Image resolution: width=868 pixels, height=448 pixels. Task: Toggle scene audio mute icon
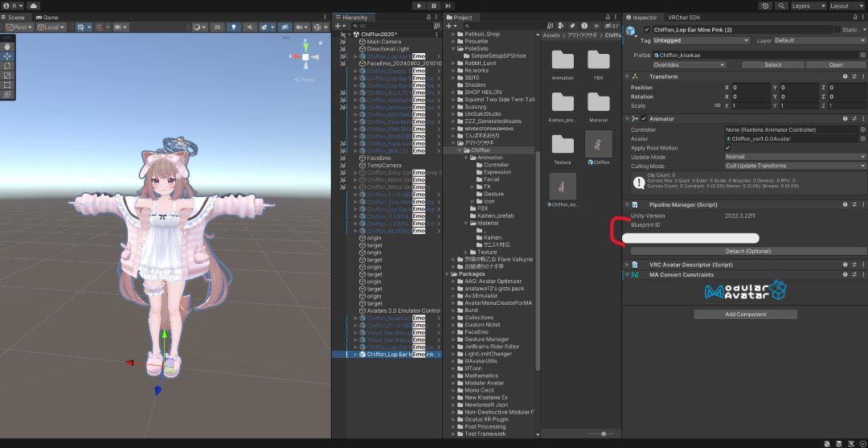tap(250, 27)
